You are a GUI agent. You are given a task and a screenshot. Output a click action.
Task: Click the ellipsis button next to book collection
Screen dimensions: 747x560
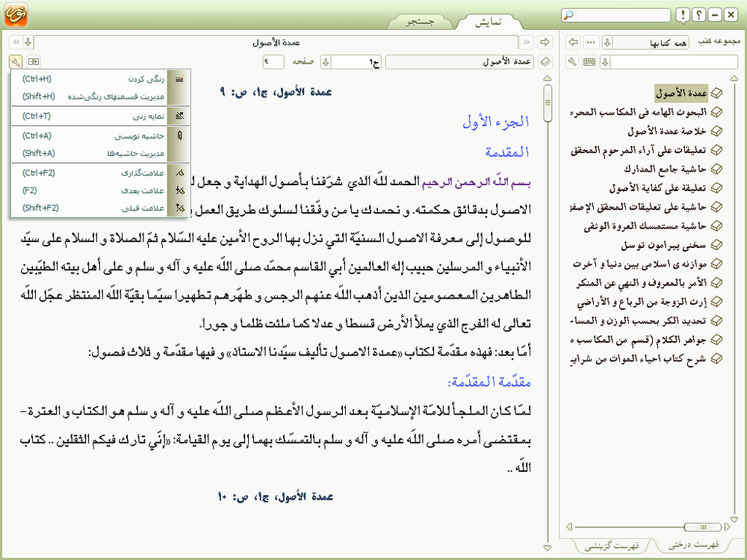(591, 42)
